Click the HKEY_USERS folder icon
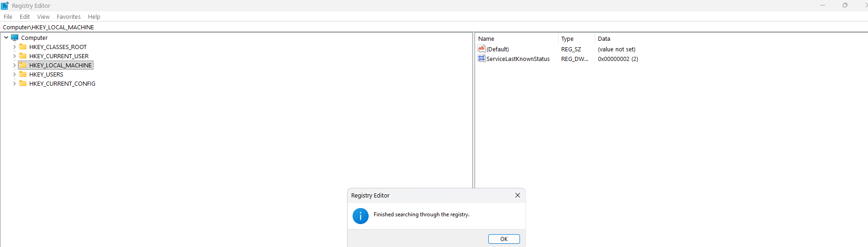 23,74
